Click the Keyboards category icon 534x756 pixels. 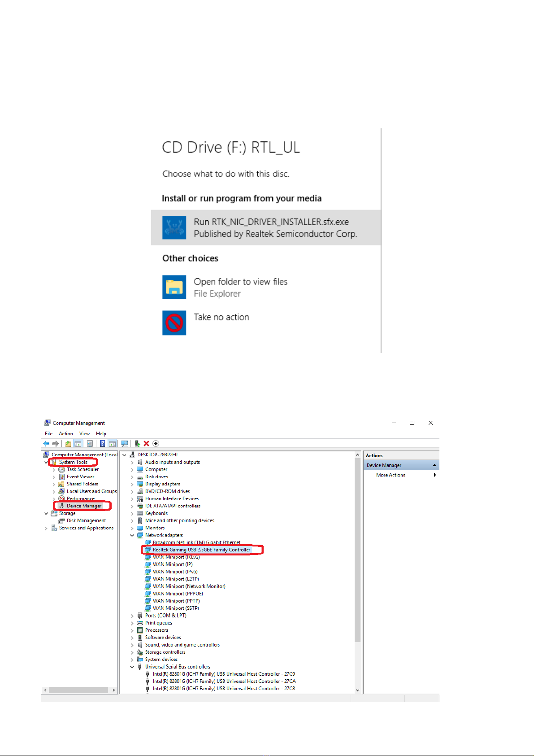tap(140, 513)
